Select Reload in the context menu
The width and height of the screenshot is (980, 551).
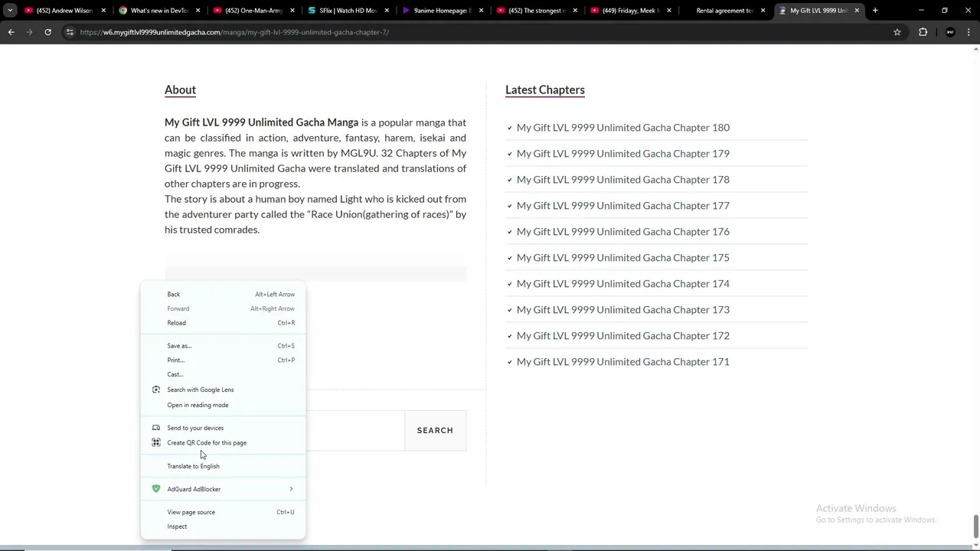pos(223,323)
